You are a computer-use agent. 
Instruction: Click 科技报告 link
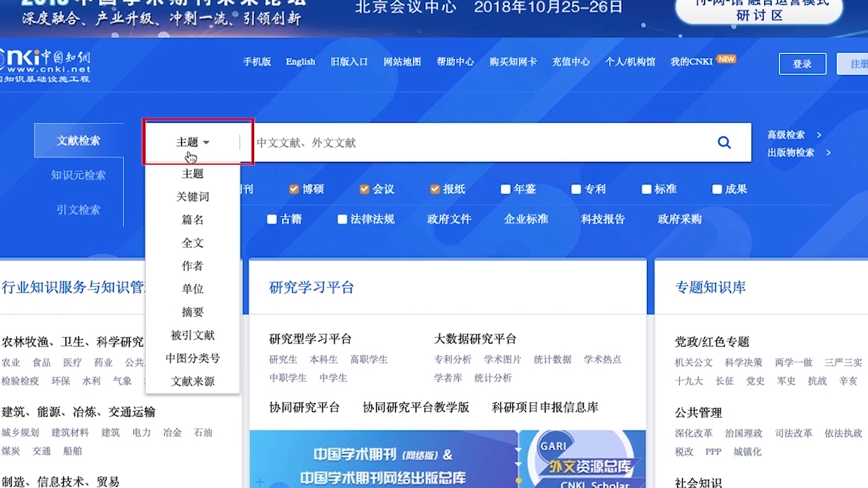pyautogui.click(x=603, y=219)
